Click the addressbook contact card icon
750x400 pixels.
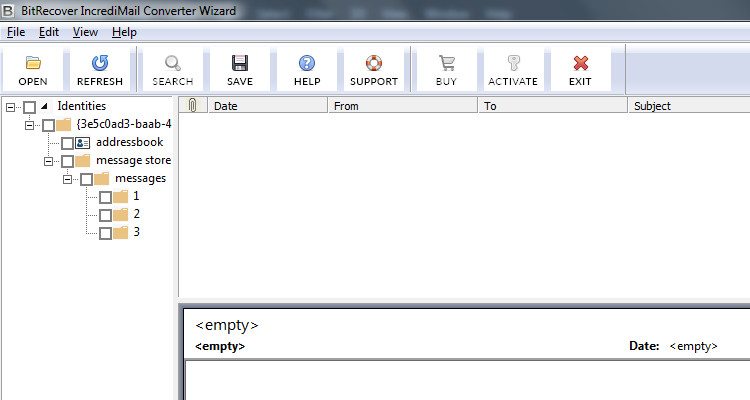(83, 143)
